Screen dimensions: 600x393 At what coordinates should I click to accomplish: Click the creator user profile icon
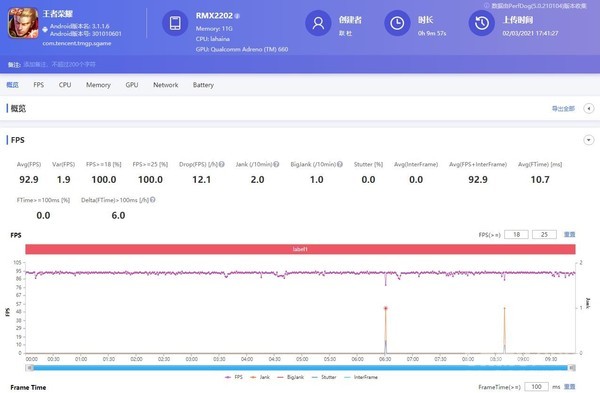point(318,23)
